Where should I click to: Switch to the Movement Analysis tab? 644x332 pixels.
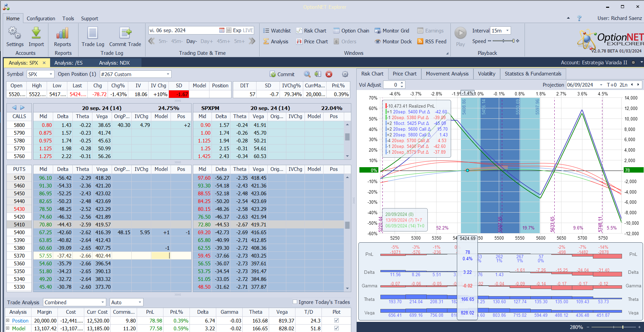click(x=447, y=74)
